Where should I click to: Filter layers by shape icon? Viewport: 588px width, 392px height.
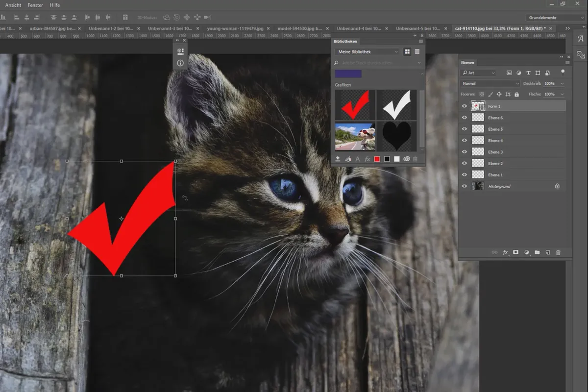538,73
